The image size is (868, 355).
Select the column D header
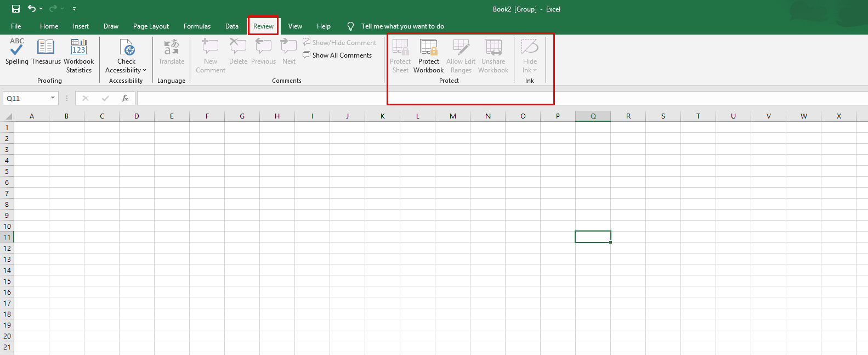click(137, 116)
